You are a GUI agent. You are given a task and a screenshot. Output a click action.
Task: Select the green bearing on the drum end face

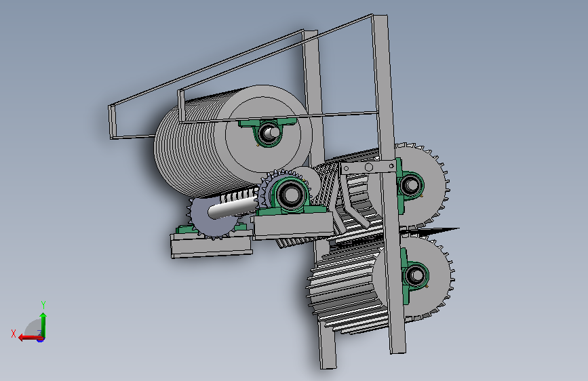tap(268, 132)
